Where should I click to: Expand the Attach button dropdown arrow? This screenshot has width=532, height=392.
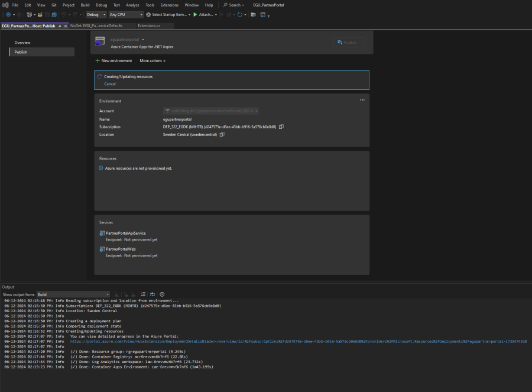(216, 15)
